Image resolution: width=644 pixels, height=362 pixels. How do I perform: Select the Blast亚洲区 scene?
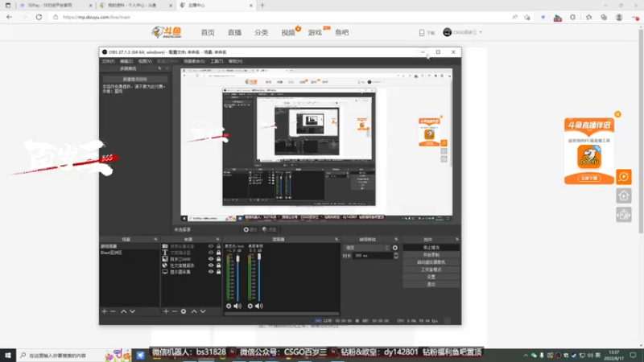pyautogui.click(x=111, y=253)
